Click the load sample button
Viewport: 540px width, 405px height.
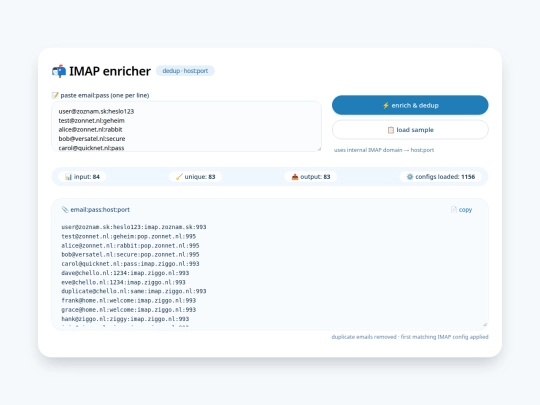pyautogui.click(x=410, y=130)
